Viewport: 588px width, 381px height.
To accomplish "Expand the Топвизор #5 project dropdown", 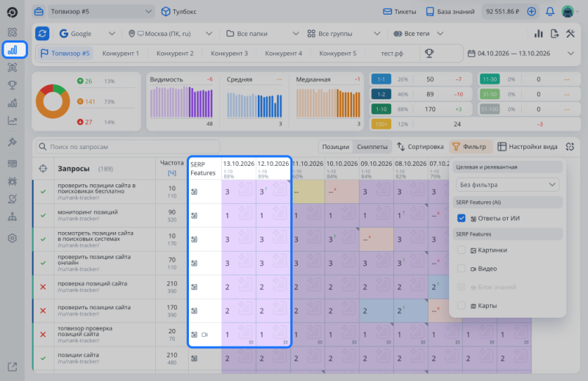I will click(x=101, y=12).
